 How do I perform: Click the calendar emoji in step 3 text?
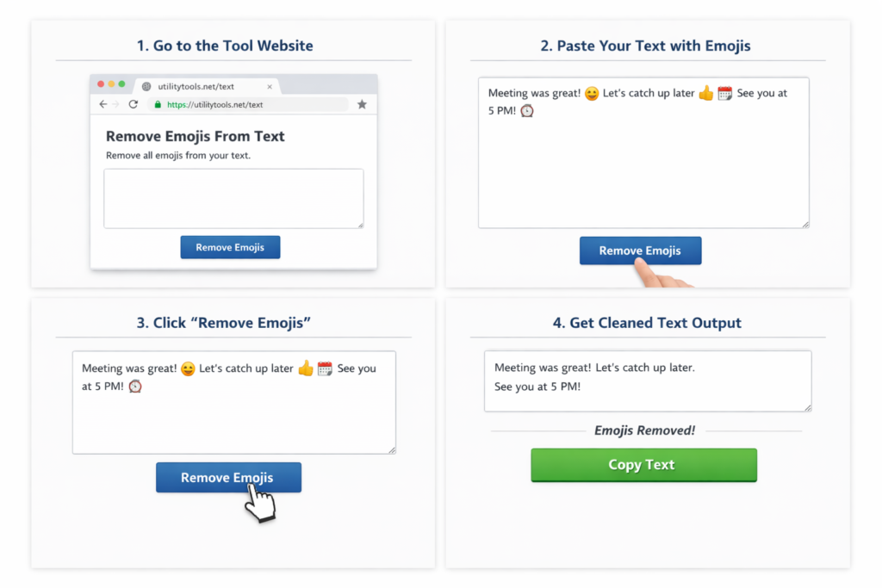325,368
